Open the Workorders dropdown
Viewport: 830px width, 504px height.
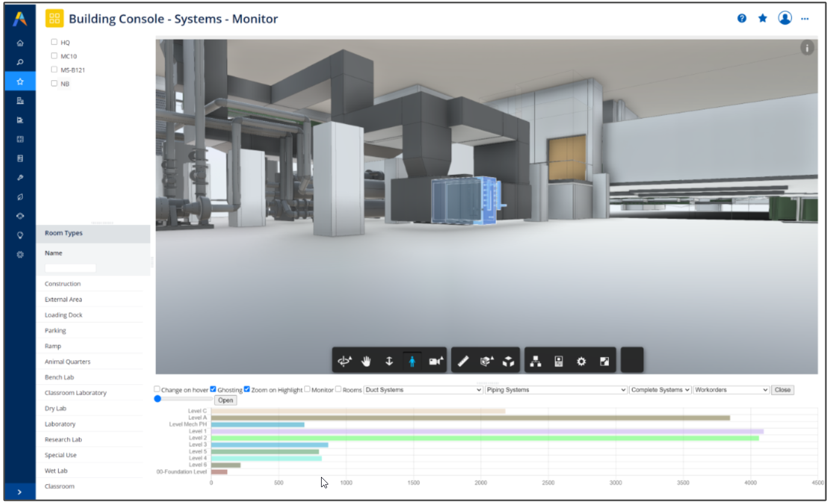(731, 390)
